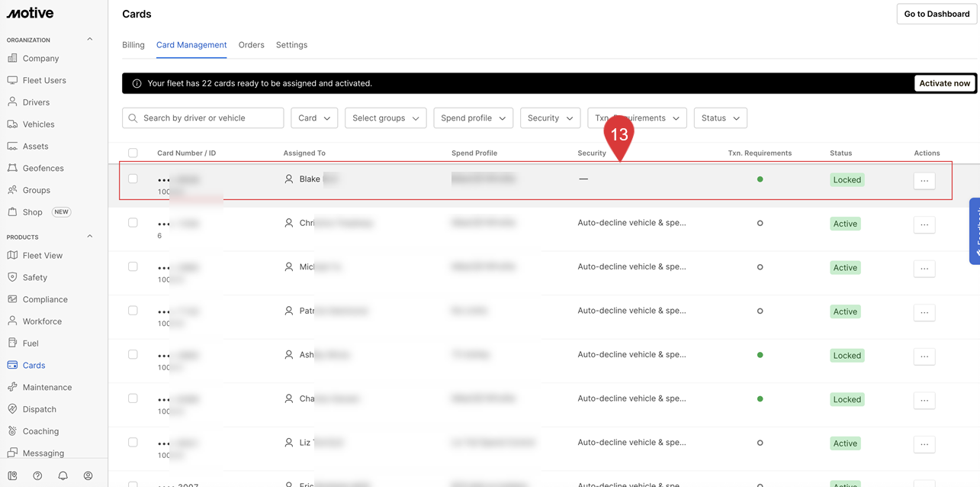Click the Go to Dashboard button
Screen dimensions: 980x487
click(x=936, y=14)
